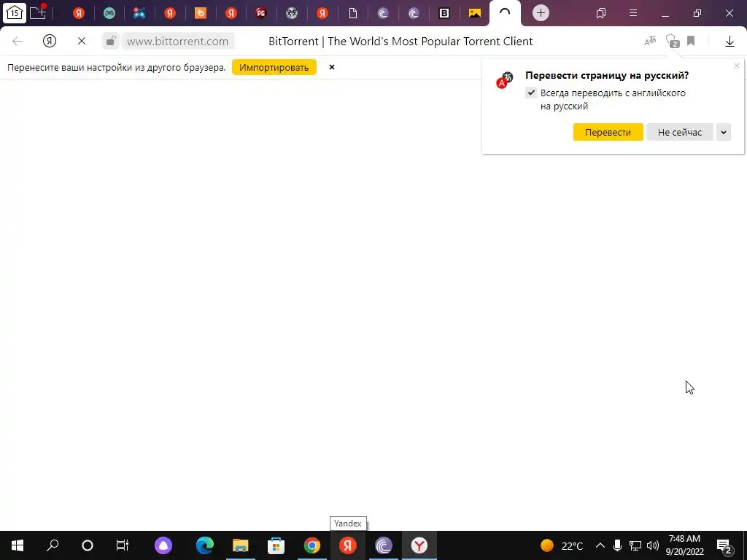The image size is (747, 560).
Task: Open the Protect shield icon with badge 2
Action: tap(672, 41)
